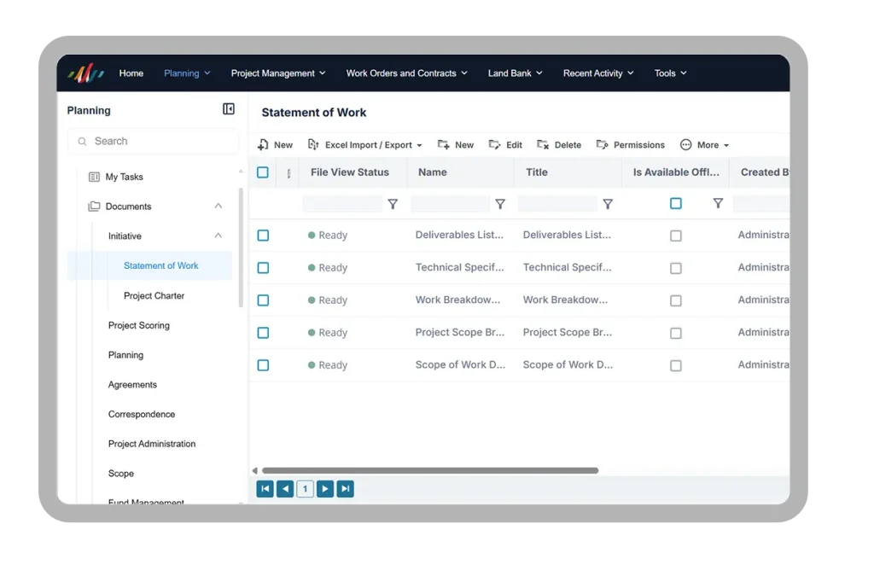Go to the previous page
The image size is (874, 588).
point(285,489)
